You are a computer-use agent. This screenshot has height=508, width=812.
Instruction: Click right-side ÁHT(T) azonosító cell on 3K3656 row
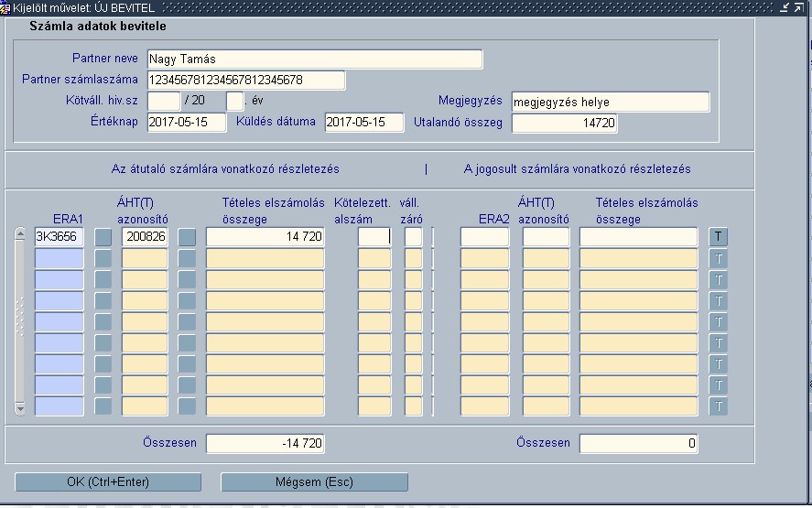[546, 237]
